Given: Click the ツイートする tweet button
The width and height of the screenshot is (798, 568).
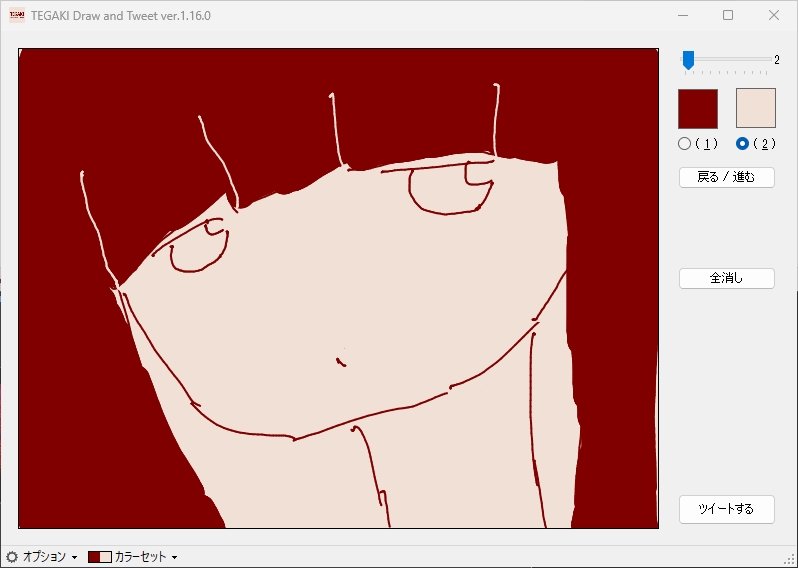Looking at the screenshot, I should [726, 509].
